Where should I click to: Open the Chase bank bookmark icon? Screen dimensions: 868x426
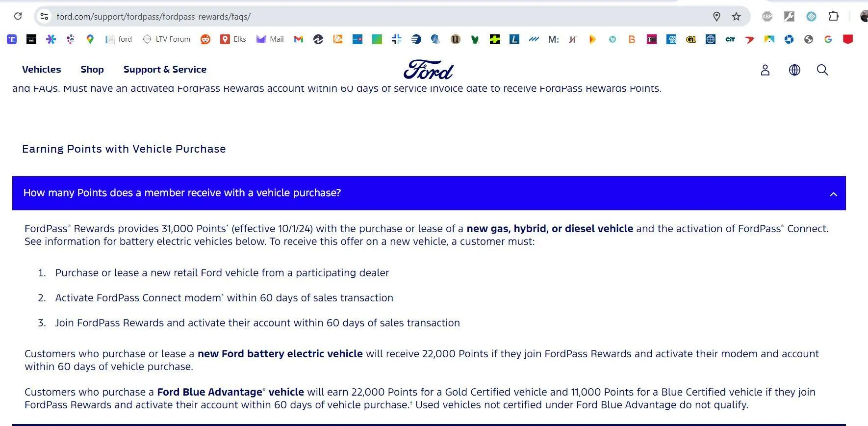(789, 39)
